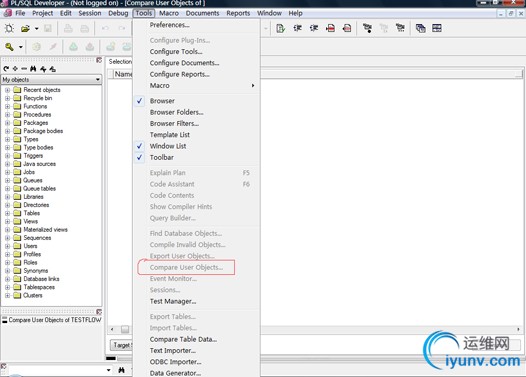Click the Name column header

(123, 74)
